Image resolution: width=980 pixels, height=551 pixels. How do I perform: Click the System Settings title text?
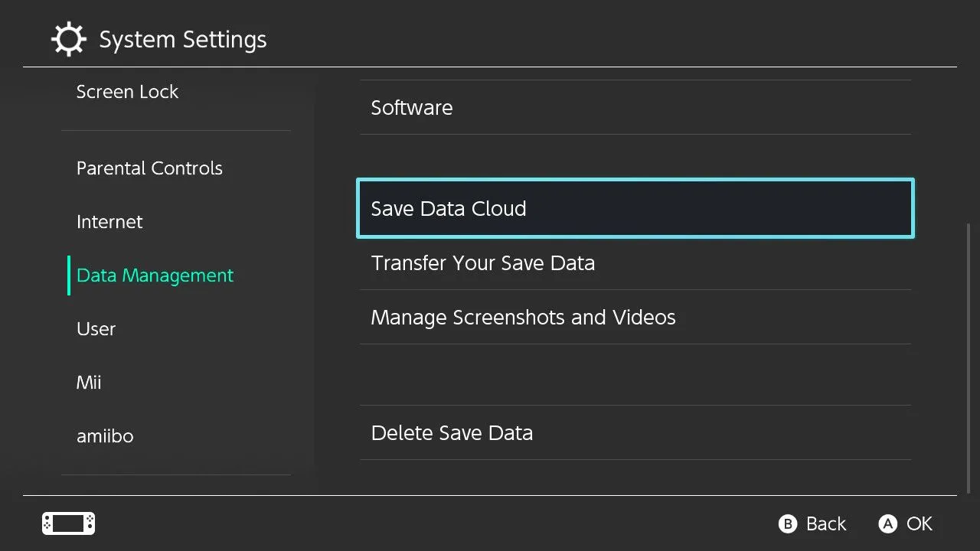click(x=183, y=40)
